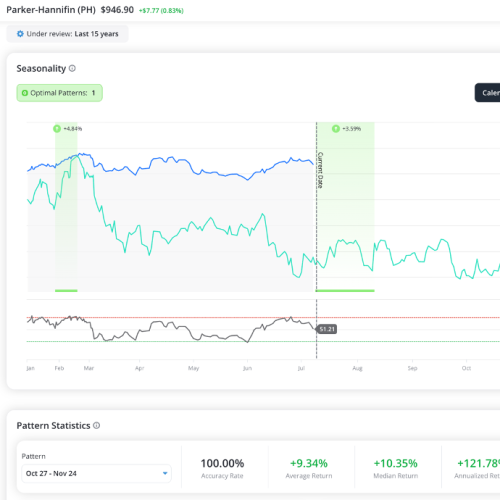Click the Aug label on chart axis
Viewport: 500px width, 500px height.
coord(357,368)
